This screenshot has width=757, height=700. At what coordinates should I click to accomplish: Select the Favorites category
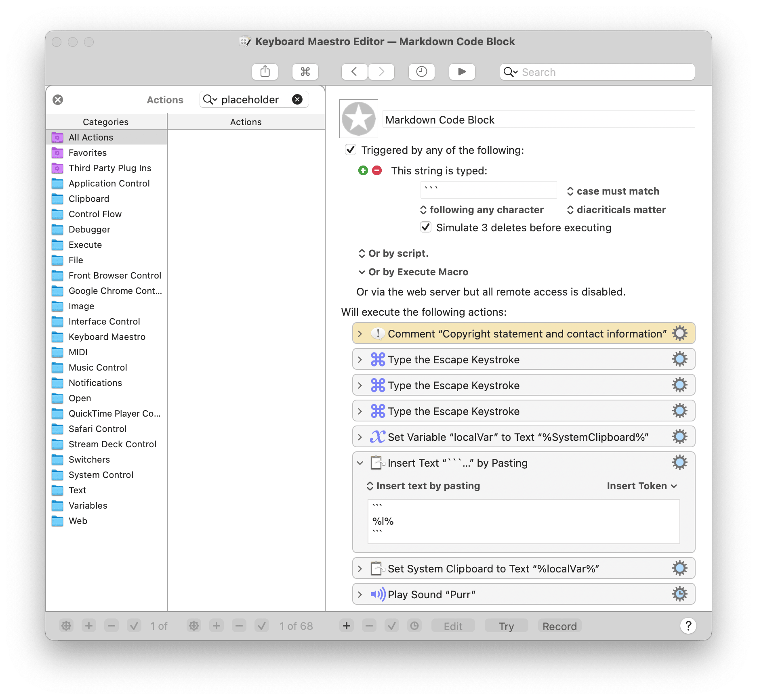[107, 153]
